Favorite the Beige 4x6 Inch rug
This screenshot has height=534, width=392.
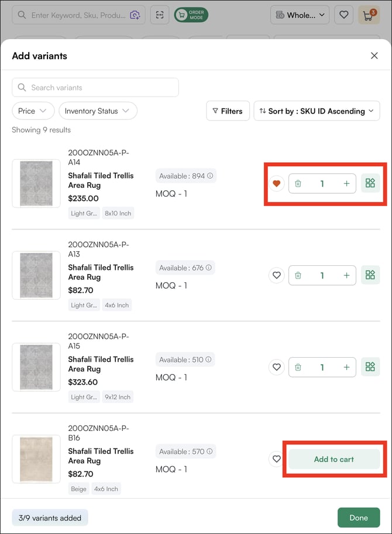pyautogui.click(x=277, y=459)
